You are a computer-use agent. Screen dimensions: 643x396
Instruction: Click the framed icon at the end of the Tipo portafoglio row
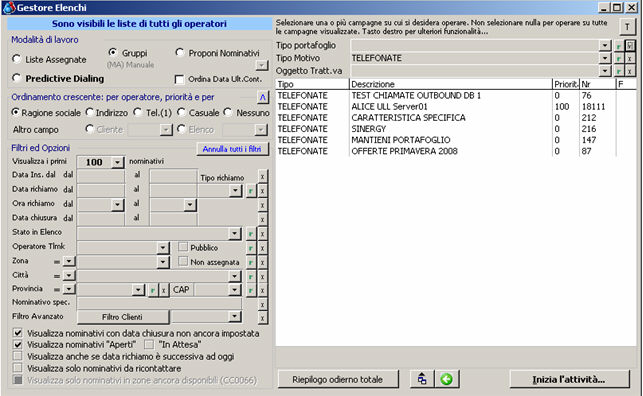tap(629, 46)
